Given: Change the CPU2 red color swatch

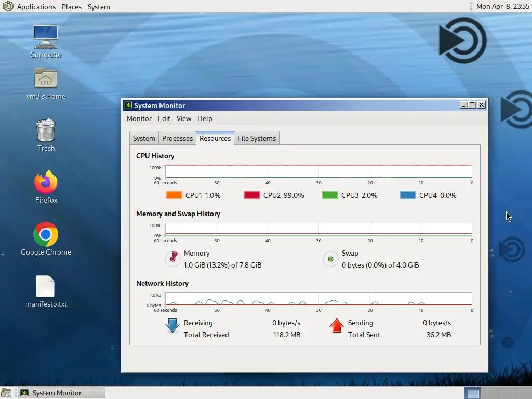Looking at the screenshot, I should tap(252, 195).
